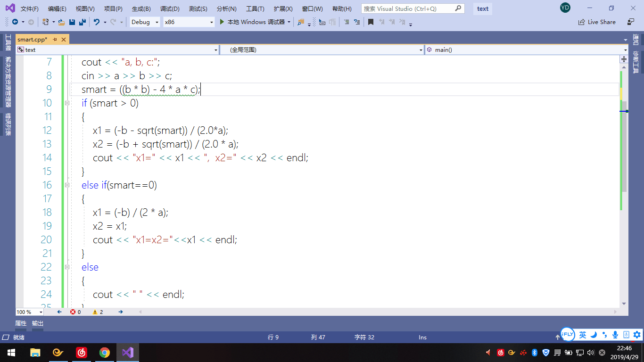Open File Explorer from the taskbar
Image resolution: width=644 pixels, height=362 pixels.
[35, 352]
